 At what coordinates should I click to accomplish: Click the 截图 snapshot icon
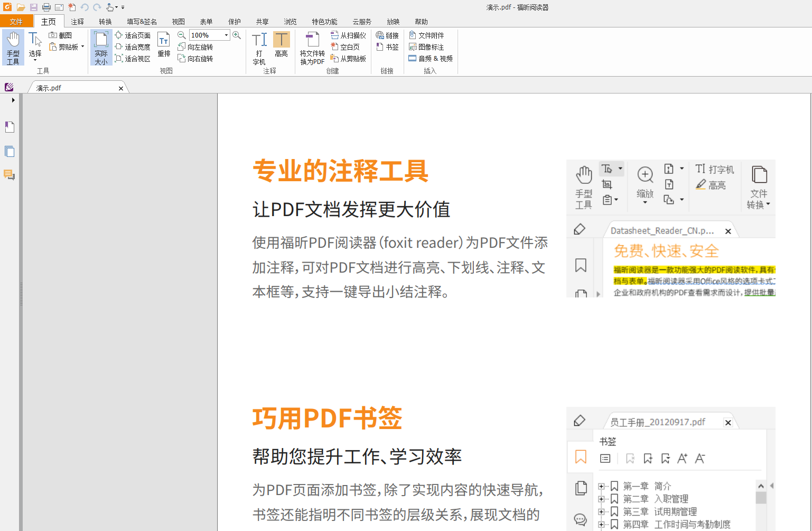coord(54,34)
